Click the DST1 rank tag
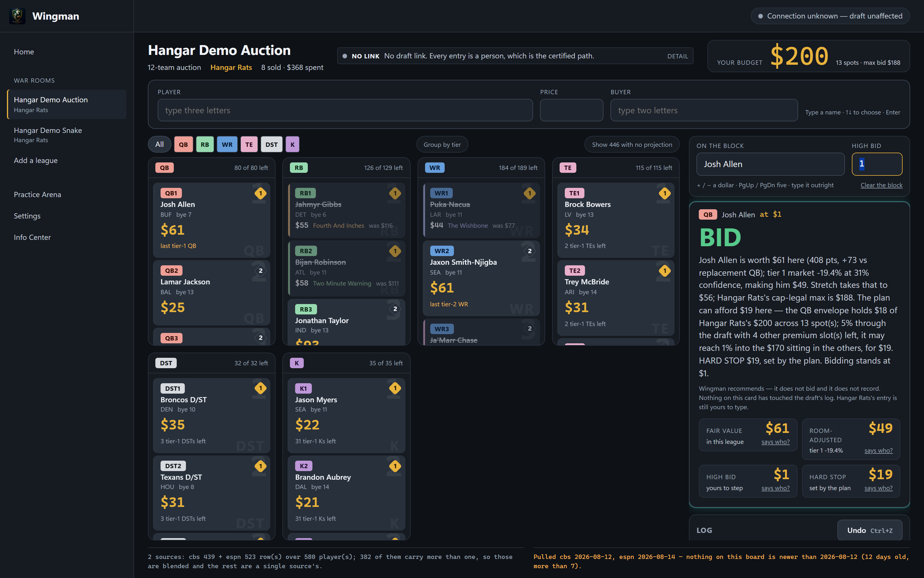This screenshot has height=578, width=924. (173, 388)
